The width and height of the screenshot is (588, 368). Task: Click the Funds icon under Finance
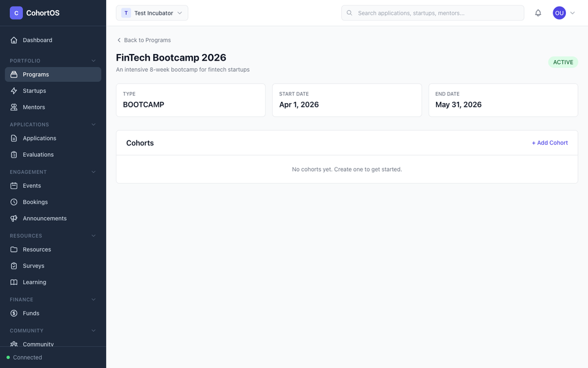pyautogui.click(x=13, y=313)
